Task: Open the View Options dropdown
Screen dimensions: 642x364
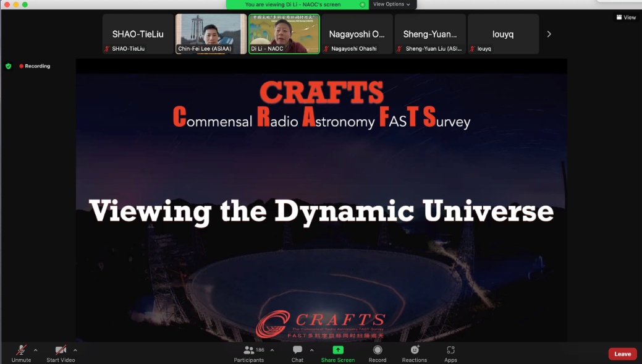Action: (391, 4)
